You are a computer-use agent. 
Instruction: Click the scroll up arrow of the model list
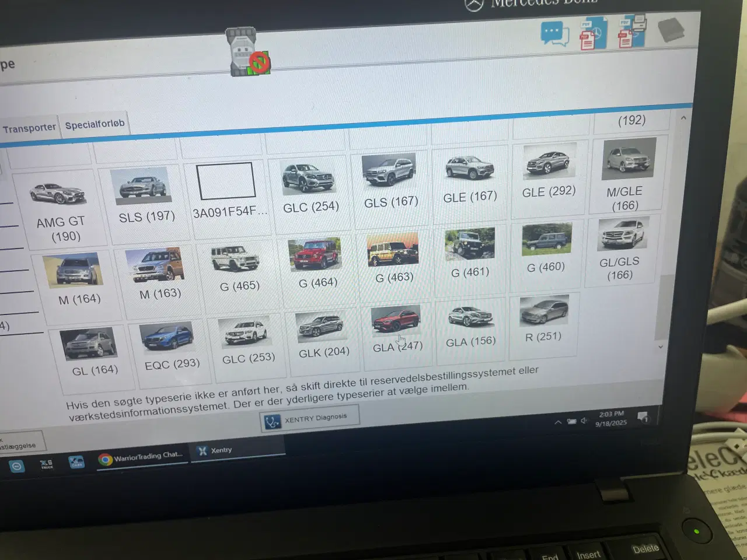[x=683, y=118]
